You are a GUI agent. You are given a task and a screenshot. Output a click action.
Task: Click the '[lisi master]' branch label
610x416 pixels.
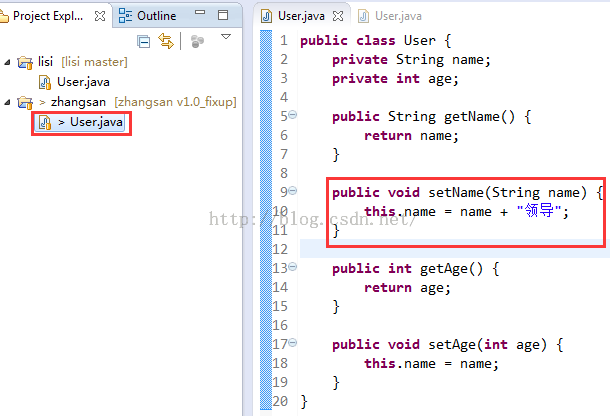pyautogui.click(x=94, y=62)
